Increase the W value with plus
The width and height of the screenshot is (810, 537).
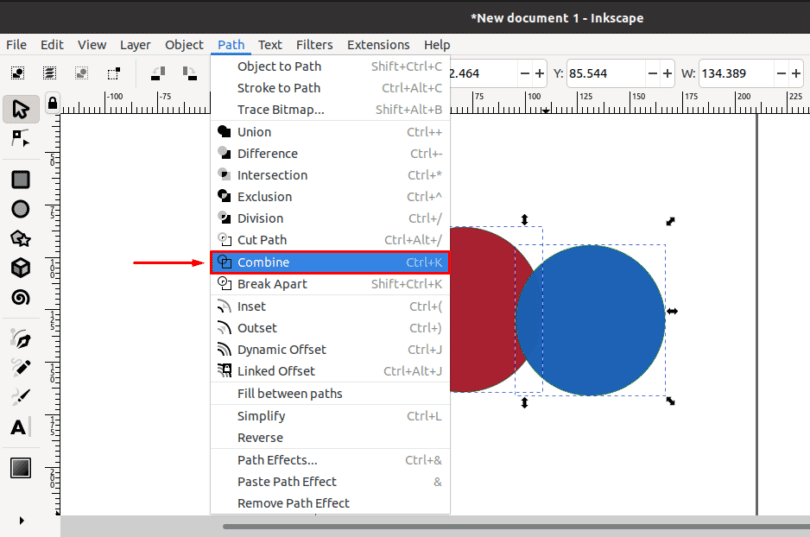[796, 73]
